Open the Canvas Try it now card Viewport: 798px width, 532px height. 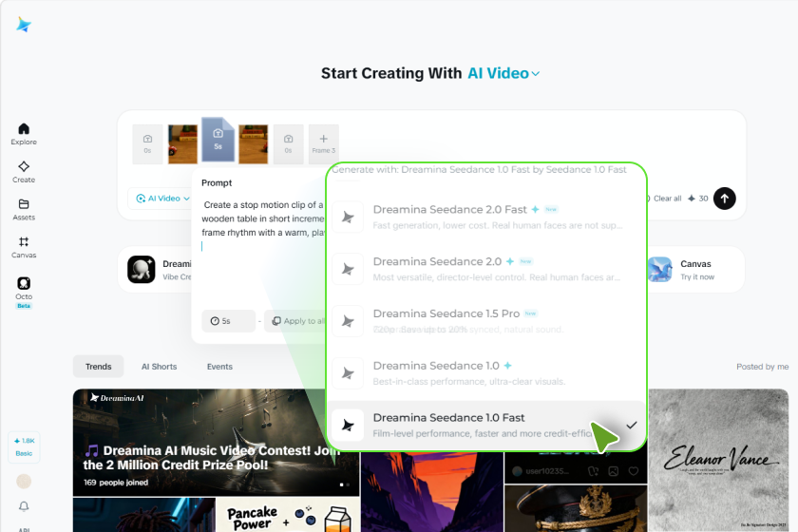click(694, 269)
